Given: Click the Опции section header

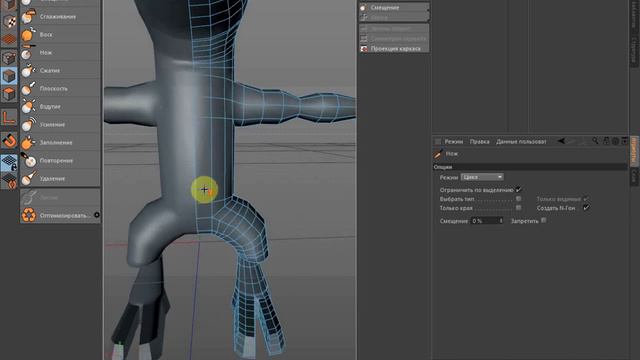Looking at the screenshot, I should point(530,167).
